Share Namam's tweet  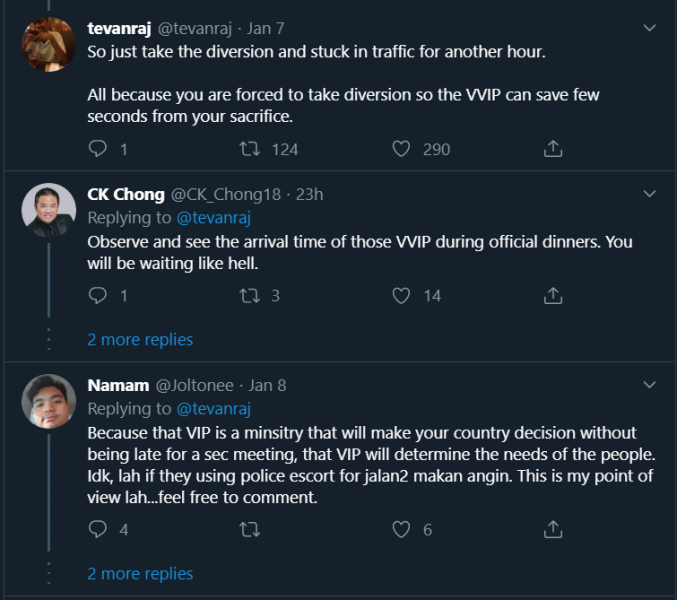pyautogui.click(x=552, y=529)
